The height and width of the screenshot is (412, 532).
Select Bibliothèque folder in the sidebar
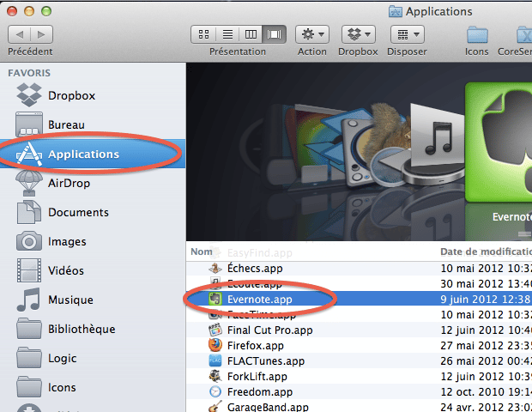pyautogui.click(x=93, y=330)
